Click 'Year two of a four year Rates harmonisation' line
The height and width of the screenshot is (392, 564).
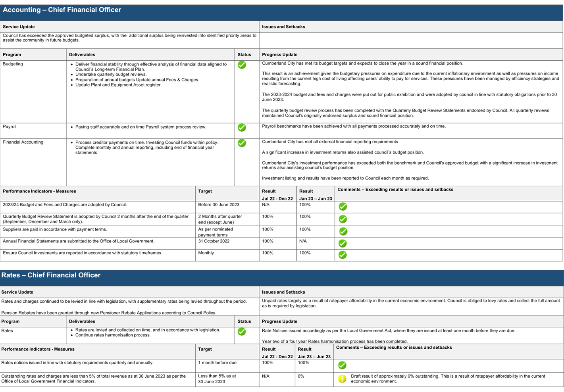(335, 341)
